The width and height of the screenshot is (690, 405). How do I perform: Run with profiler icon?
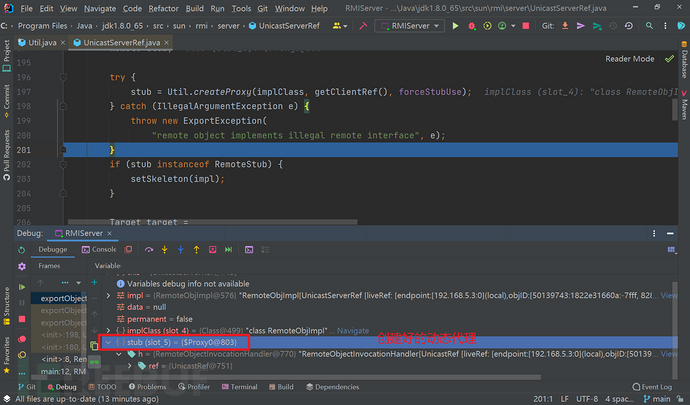click(x=502, y=26)
